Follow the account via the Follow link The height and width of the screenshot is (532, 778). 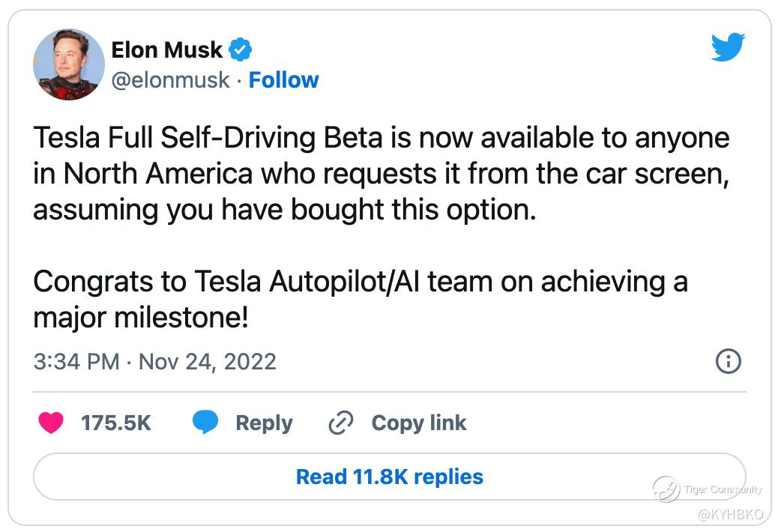pyautogui.click(x=283, y=80)
